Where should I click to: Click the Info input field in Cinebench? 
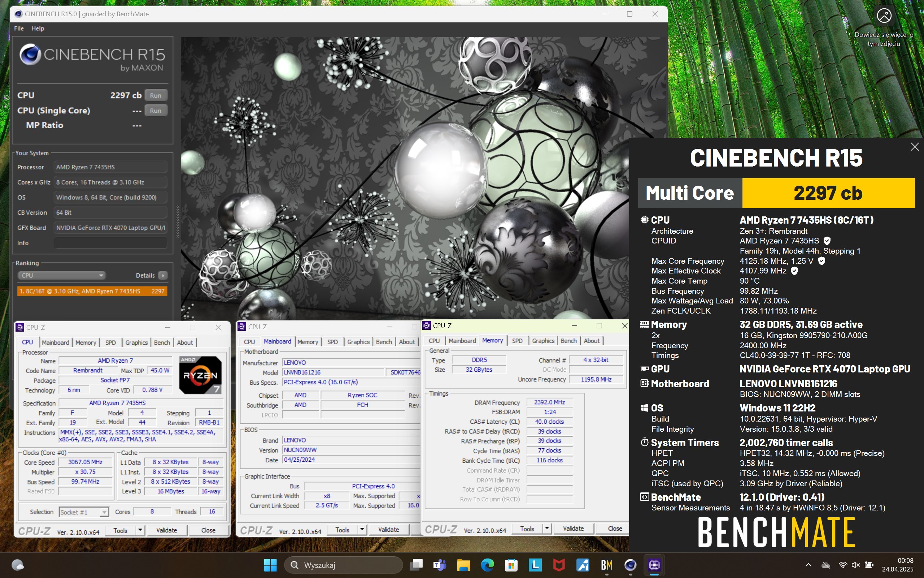pyautogui.click(x=110, y=243)
